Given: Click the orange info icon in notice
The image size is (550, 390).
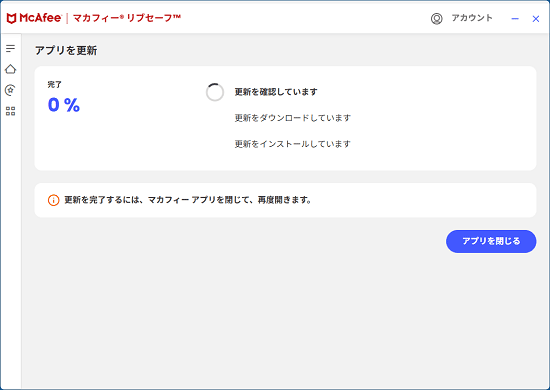Looking at the screenshot, I should (53, 200).
